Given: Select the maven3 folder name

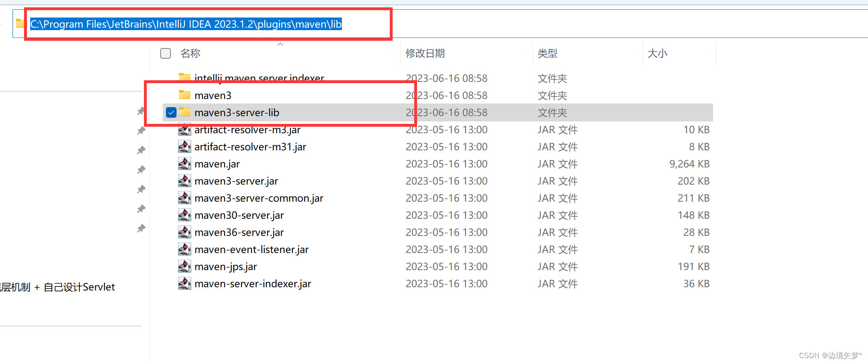Looking at the screenshot, I should (x=213, y=95).
